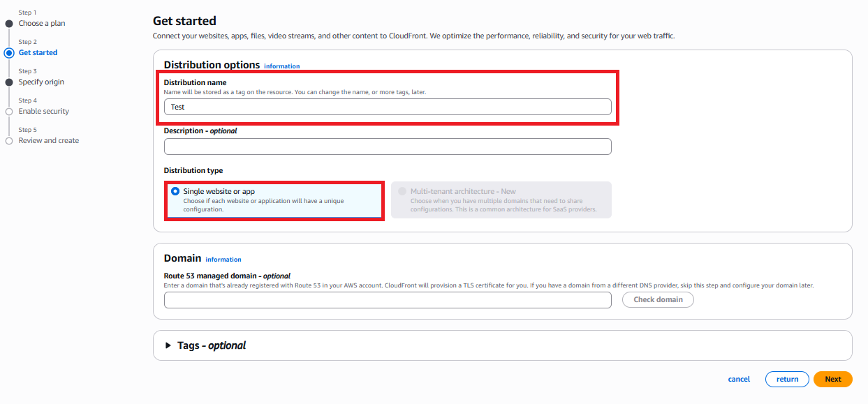Go to the Choose a plan step label

pyautogui.click(x=42, y=23)
